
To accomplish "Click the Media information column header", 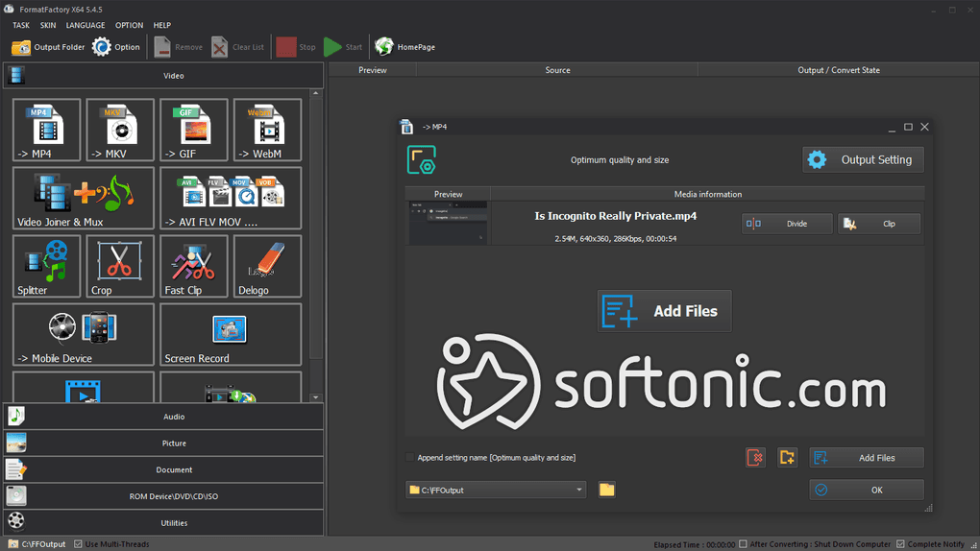I will tap(707, 194).
